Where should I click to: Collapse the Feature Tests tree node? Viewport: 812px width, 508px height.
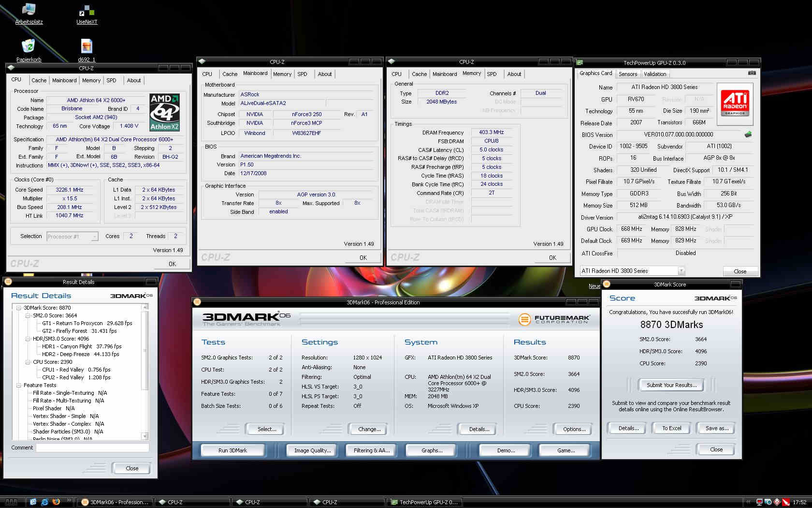coord(18,385)
